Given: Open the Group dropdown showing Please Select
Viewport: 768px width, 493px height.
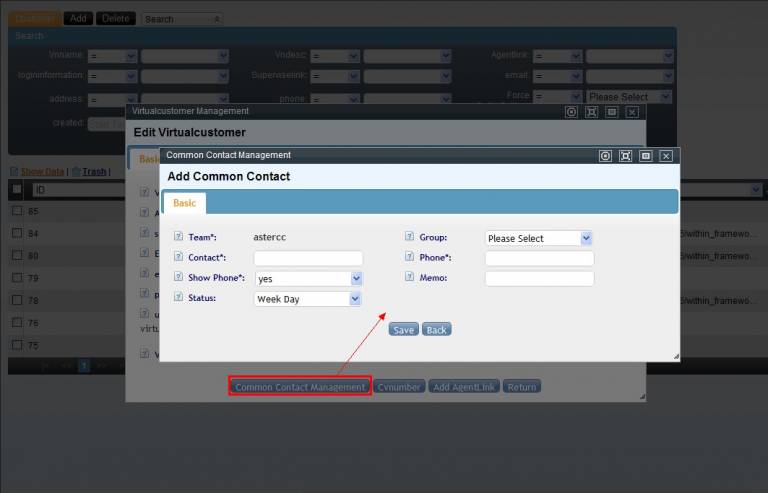Looking at the screenshot, I should pyautogui.click(x=538, y=238).
